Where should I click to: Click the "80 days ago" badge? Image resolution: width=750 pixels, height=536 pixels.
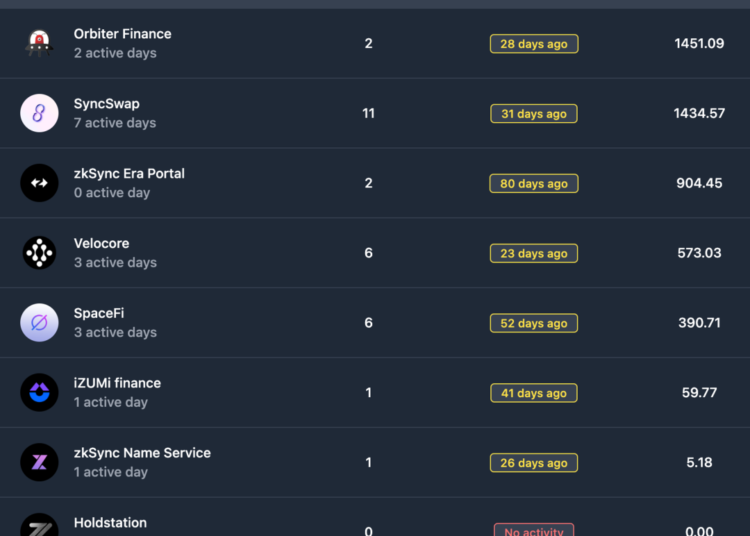click(x=534, y=184)
